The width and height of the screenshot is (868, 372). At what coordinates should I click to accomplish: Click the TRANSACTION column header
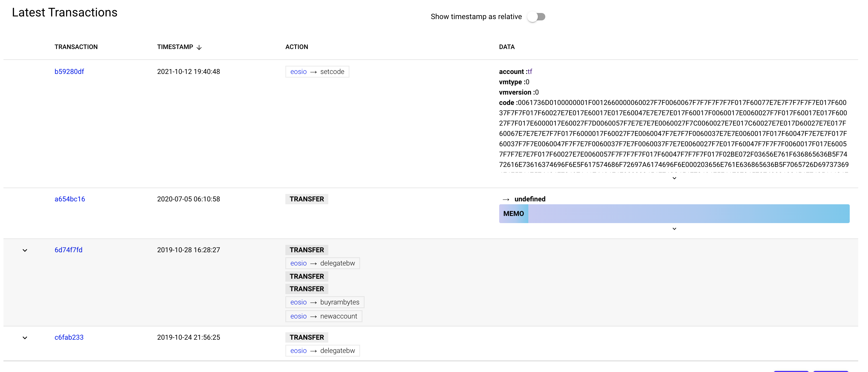[x=76, y=47]
